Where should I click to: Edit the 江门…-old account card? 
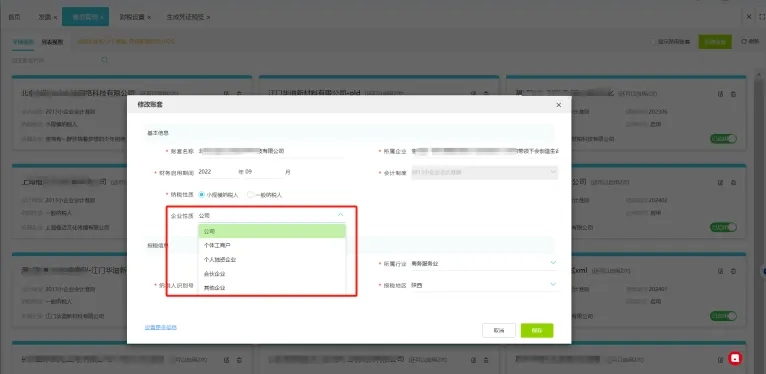(x=473, y=93)
